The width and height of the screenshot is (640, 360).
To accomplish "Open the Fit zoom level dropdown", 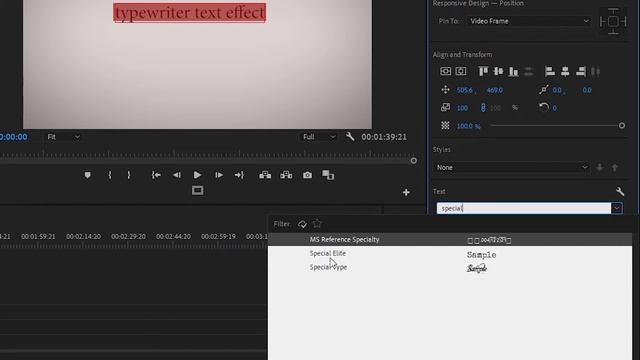I will pyautogui.click(x=63, y=137).
